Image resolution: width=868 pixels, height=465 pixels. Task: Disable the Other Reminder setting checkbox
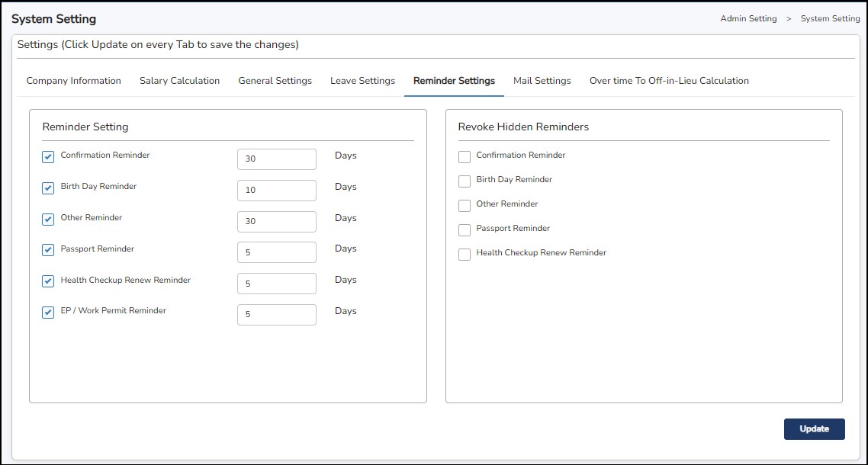48,220
